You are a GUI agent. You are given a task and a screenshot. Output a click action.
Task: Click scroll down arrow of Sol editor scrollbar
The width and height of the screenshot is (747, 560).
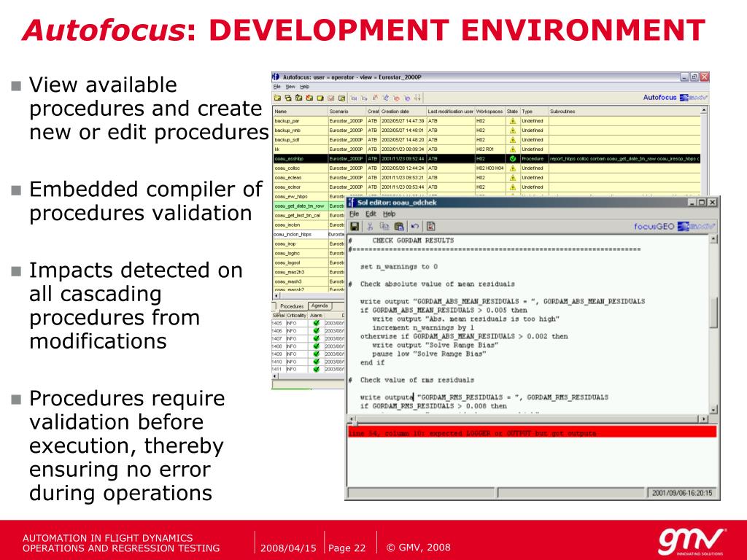pos(713,410)
